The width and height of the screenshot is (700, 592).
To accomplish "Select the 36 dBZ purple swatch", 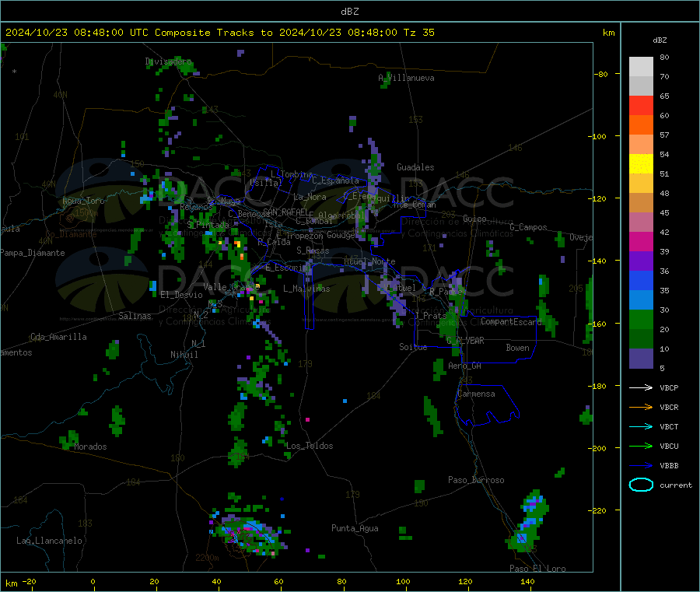I will click(641, 261).
